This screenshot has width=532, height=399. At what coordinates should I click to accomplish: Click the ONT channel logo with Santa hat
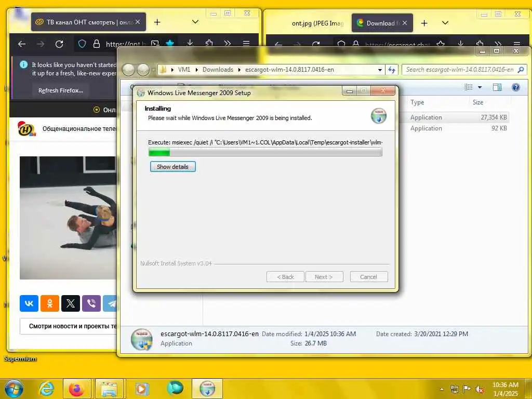click(27, 129)
